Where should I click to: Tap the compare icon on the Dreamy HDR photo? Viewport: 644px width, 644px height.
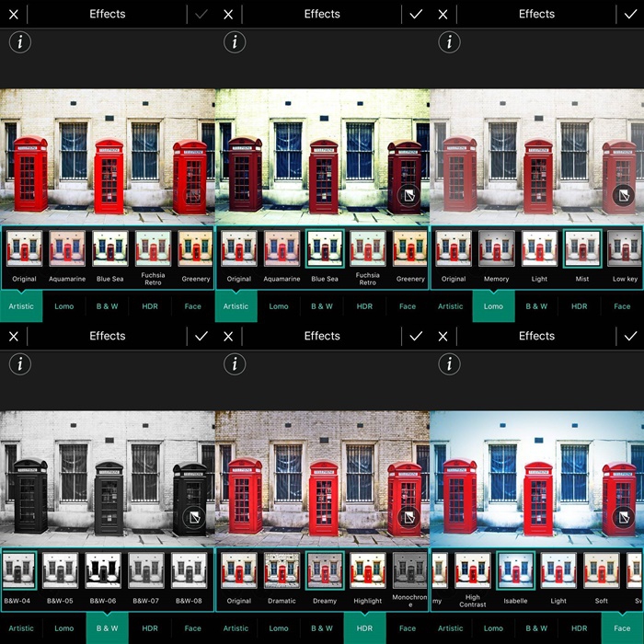click(409, 518)
